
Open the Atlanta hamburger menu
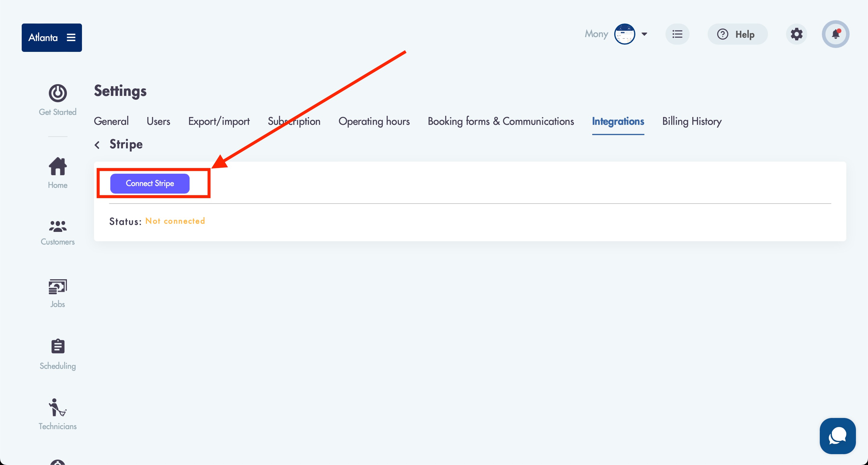point(71,37)
